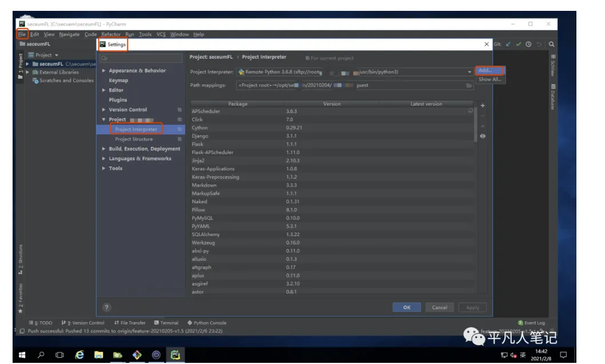Click the uninstall package minus icon
Viewport: 605px width, 364px height.
pyautogui.click(x=483, y=115)
